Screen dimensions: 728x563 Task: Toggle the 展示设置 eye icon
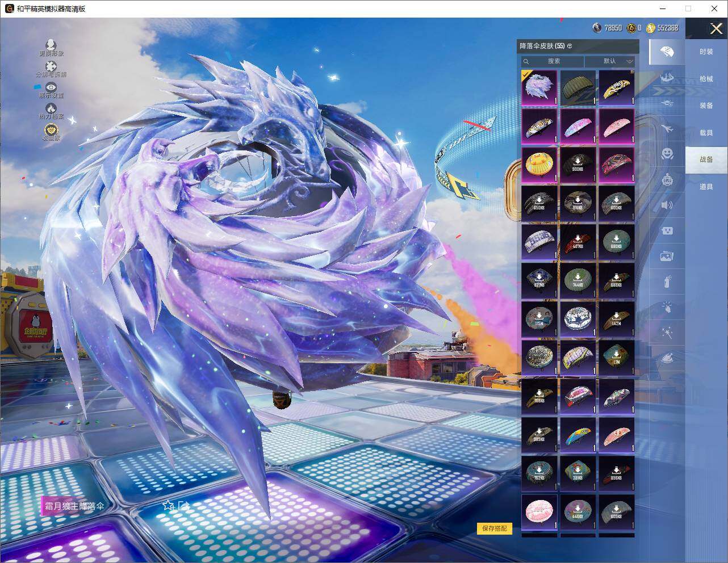51,87
